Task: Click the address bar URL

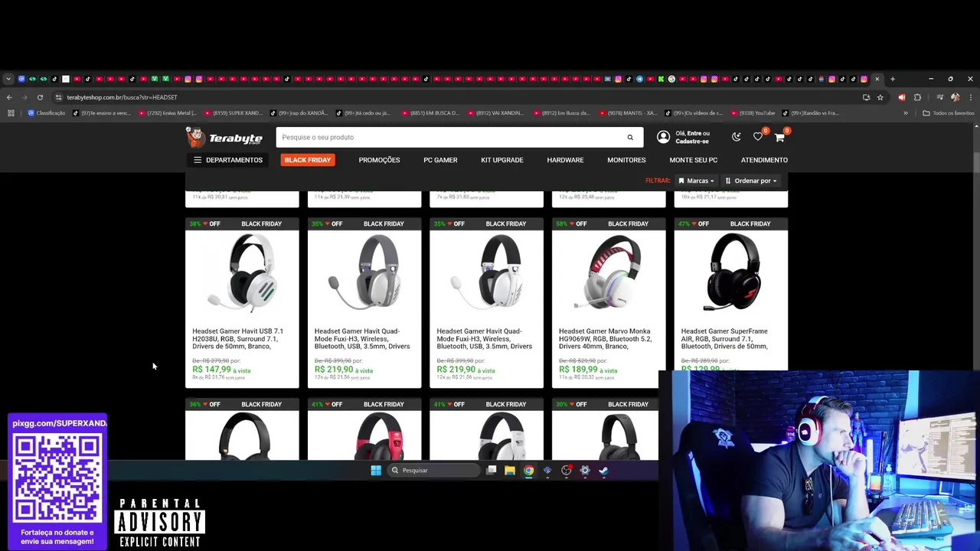Action: (x=122, y=97)
